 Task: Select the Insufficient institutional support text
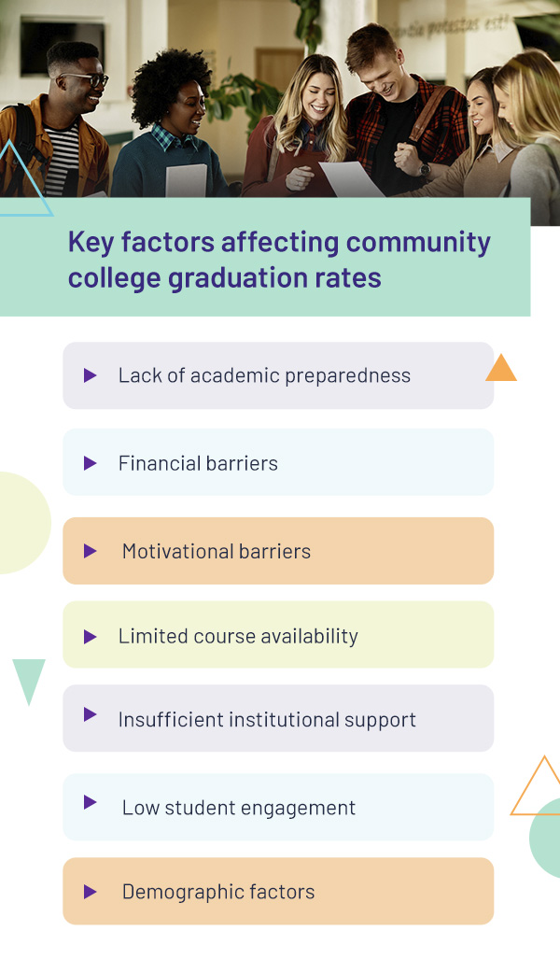[267, 720]
